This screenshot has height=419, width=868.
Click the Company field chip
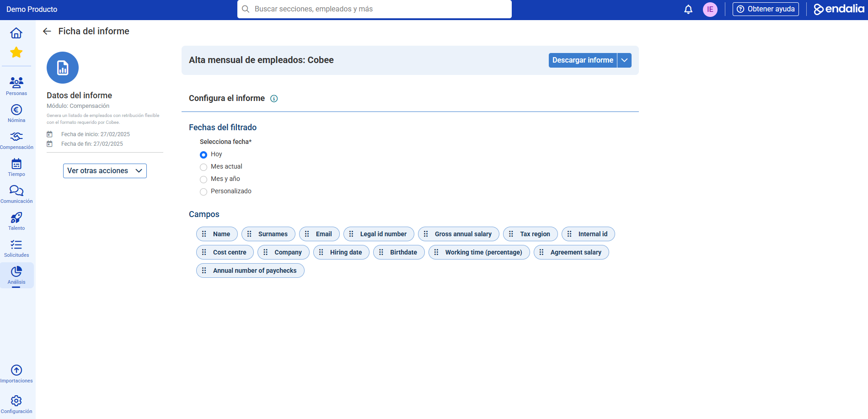point(284,252)
